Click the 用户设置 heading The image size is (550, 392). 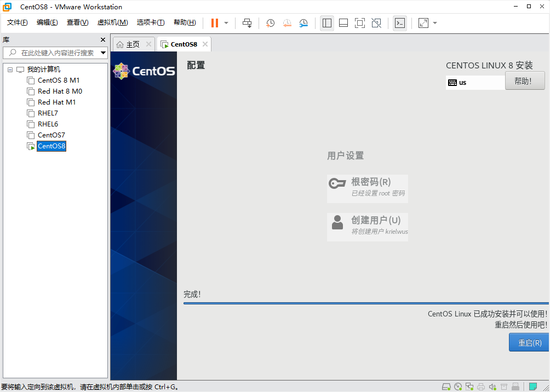(x=346, y=155)
